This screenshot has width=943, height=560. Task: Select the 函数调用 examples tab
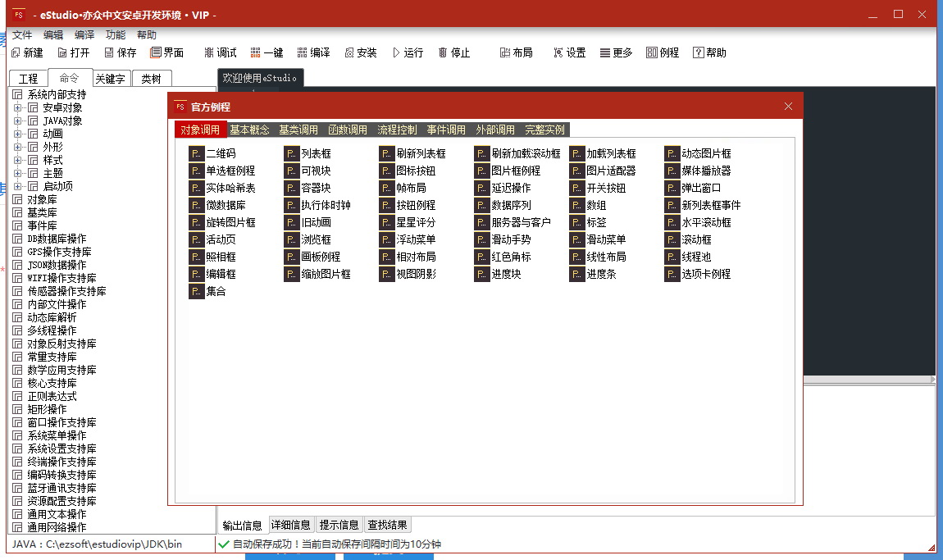click(348, 130)
